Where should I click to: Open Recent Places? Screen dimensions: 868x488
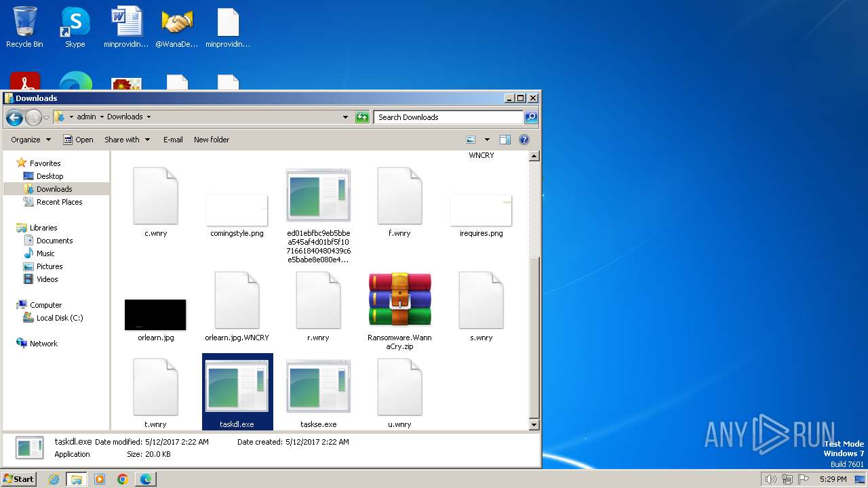pos(59,202)
